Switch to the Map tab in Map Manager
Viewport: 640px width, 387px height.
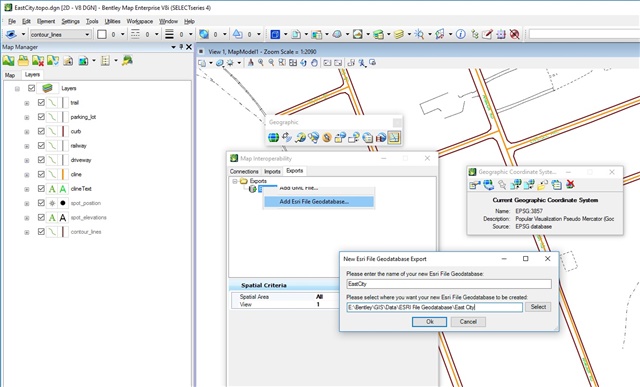(x=10, y=75)
